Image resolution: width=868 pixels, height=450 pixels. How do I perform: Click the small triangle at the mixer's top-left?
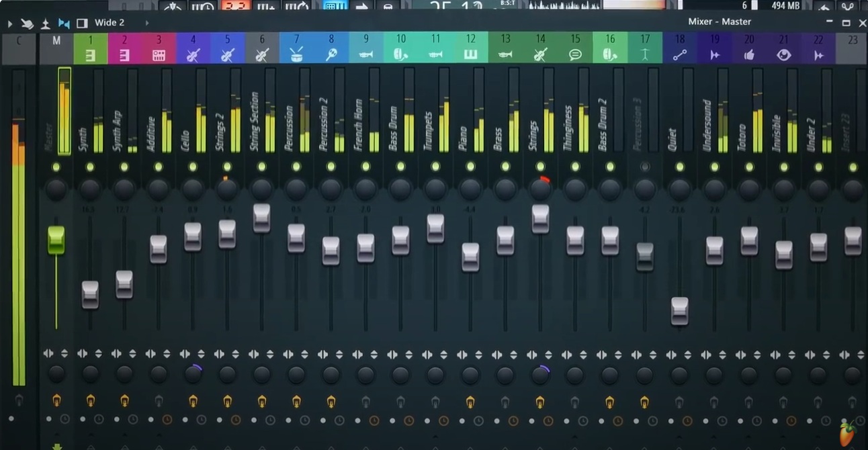tap(9, 22)
